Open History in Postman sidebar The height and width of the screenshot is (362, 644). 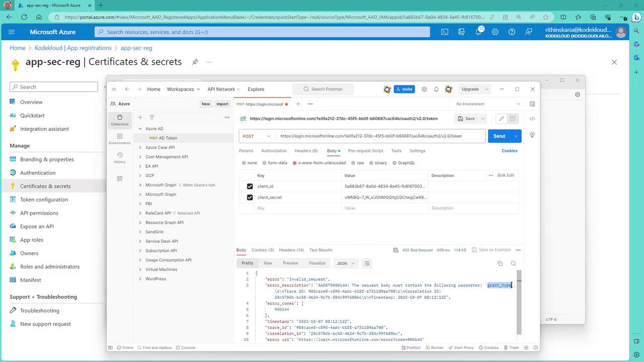120,157
